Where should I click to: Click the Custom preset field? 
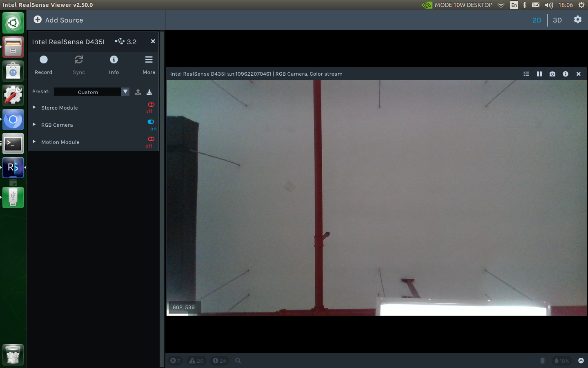tap(88, 92)
